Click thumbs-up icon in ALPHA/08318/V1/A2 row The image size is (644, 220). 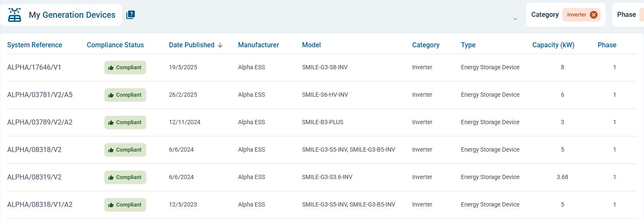tap(111, 205)
